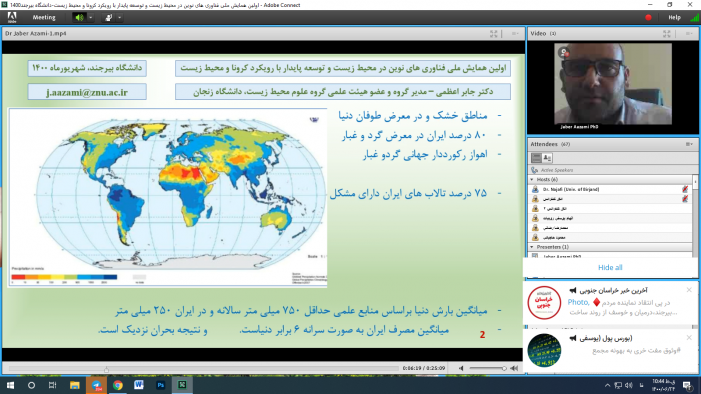701x394 pixels.
Task: Click the system volume tray icon
Action: click(x=629, y=385)
